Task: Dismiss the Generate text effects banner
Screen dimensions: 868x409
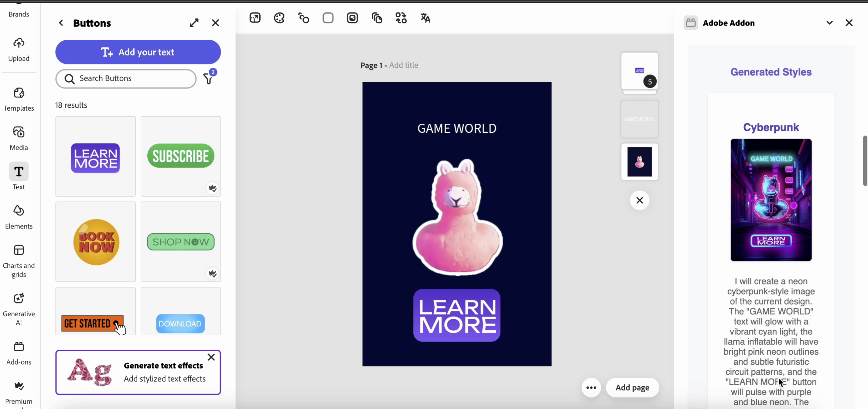Action: pos(211,357)
